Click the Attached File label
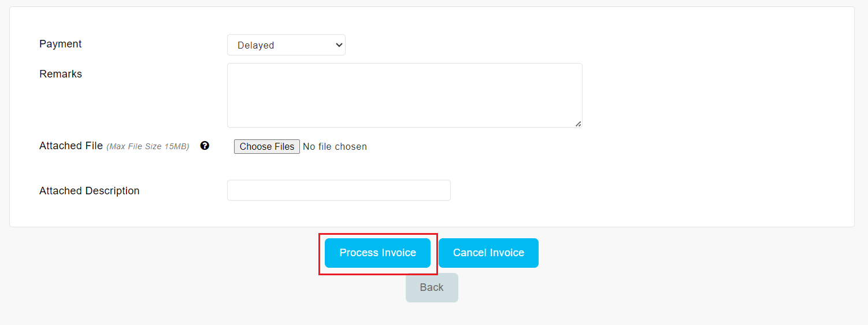This screenshot has width=868, height=325. click(x=71, y=146)
